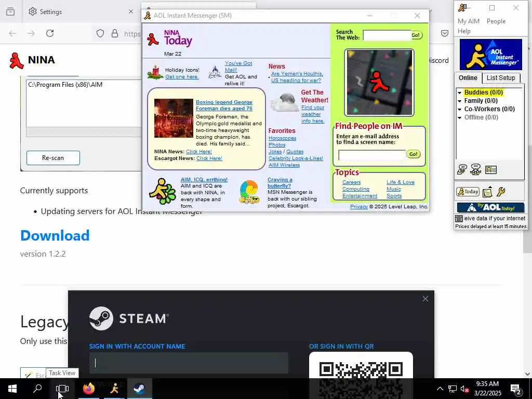Collapse the Buddies group arrow
Screen dimensions: 532x399
coord(459,92)
